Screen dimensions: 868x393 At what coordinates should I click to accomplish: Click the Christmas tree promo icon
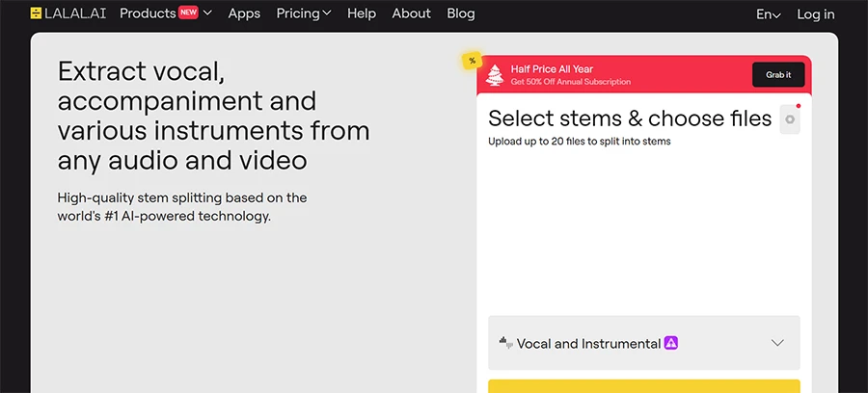click(495, 75)
